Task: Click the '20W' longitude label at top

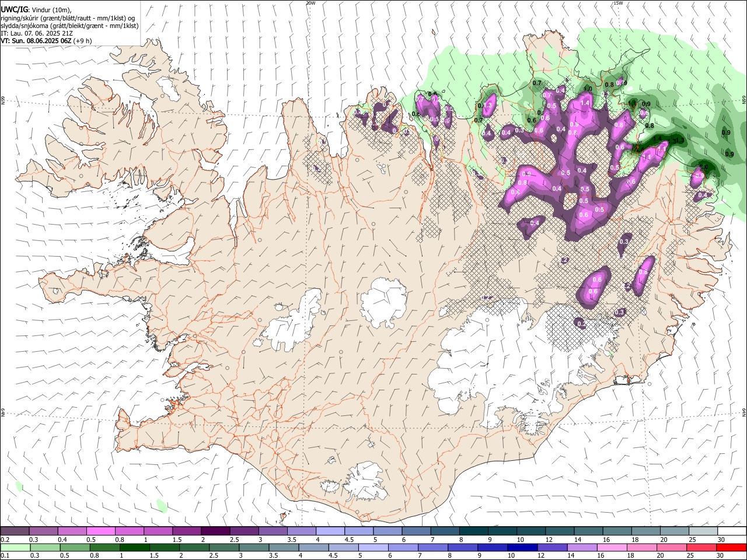Action: click(x=310, y=3)
